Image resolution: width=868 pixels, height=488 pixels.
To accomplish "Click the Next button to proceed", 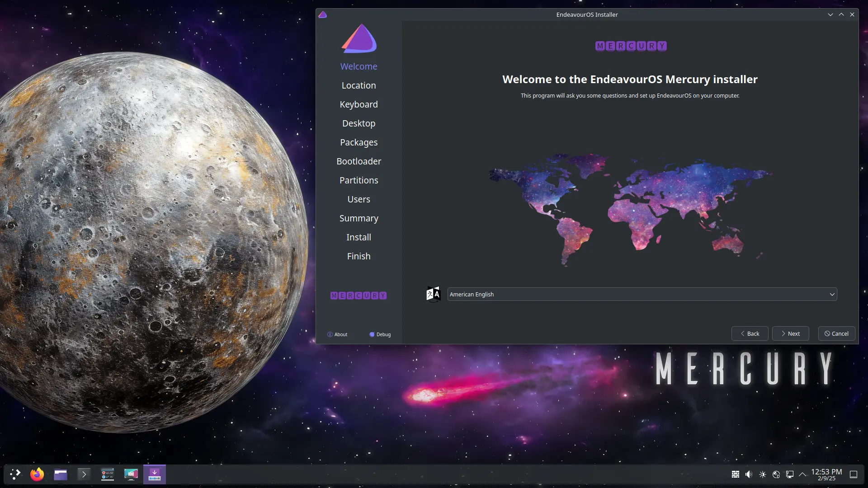I will 790,333.
